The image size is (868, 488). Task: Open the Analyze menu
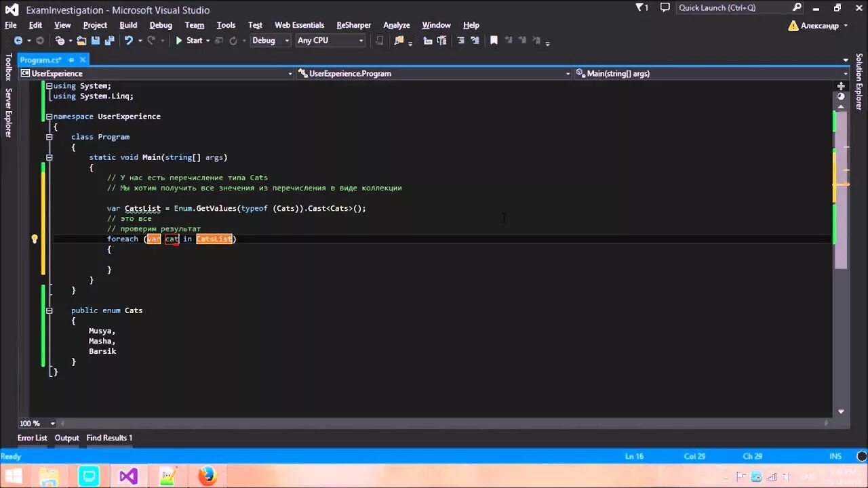tap(397, 25)
